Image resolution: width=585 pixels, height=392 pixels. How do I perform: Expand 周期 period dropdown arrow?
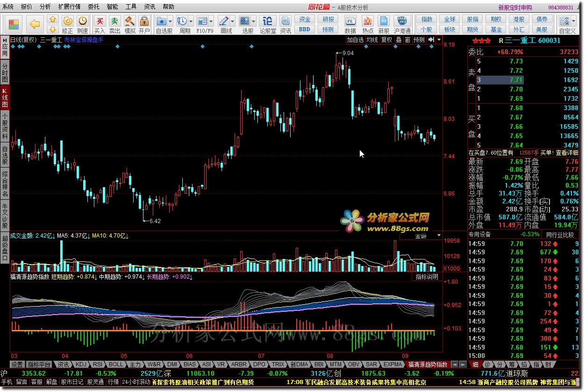point(192,21)
